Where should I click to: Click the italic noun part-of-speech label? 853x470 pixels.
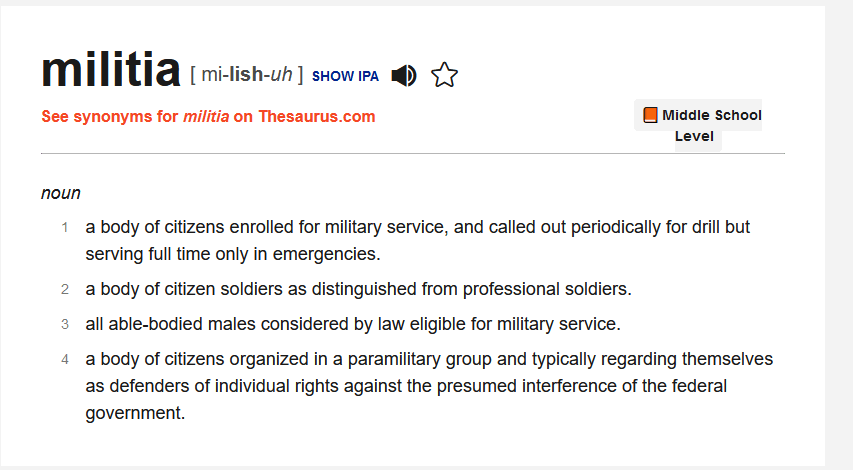(x=61, y=193)
